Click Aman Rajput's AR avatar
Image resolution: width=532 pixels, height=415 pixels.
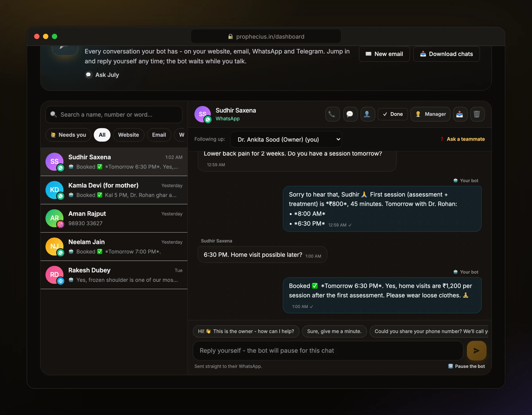pyautogui.click(x=55, y=218)
